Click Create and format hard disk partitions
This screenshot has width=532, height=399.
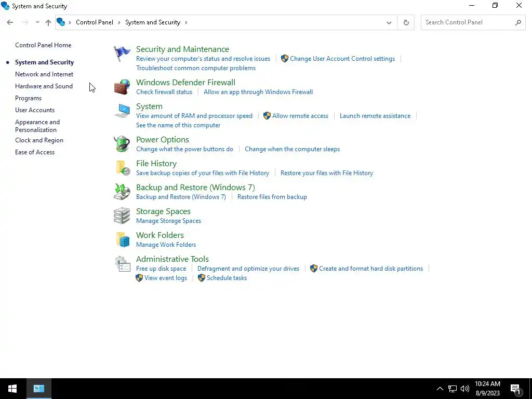point(371,269)
